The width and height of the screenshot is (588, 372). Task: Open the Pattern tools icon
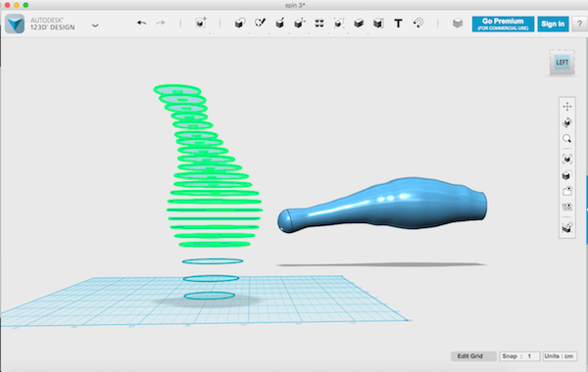pyautogui.click(x=319, y=23)
